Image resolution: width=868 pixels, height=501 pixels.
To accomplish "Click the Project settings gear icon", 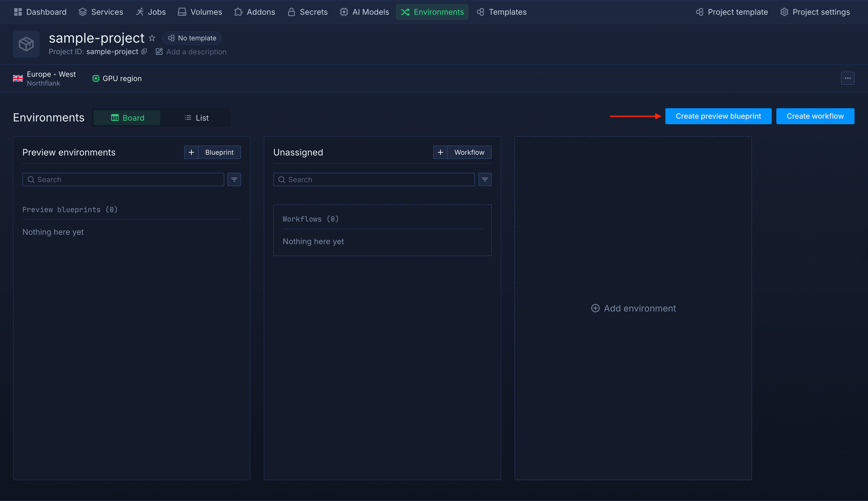I will pos(784,12).
